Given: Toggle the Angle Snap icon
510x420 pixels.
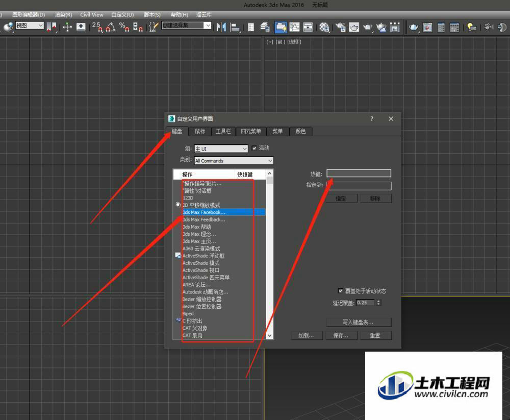Looking at the screenshot, I should (111, 27).
